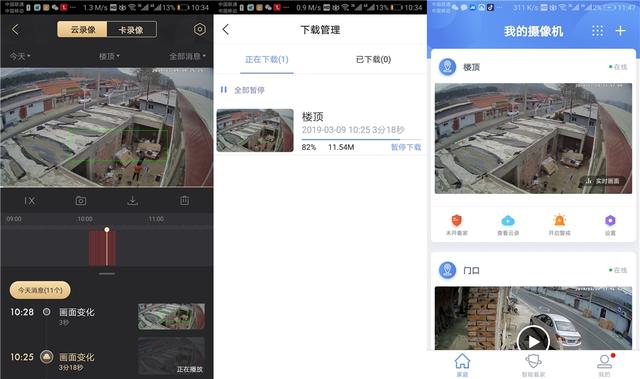Viewport: 640px width, 379px height.
Task: Tap the 10:28 event timeline dot
Action: click(47, 312)
